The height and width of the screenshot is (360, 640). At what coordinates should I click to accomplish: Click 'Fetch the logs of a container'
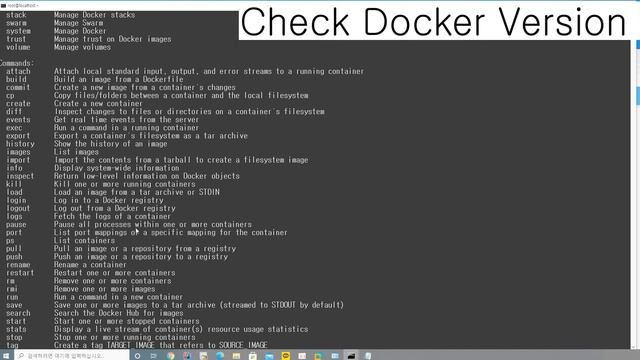pos(112,216)
